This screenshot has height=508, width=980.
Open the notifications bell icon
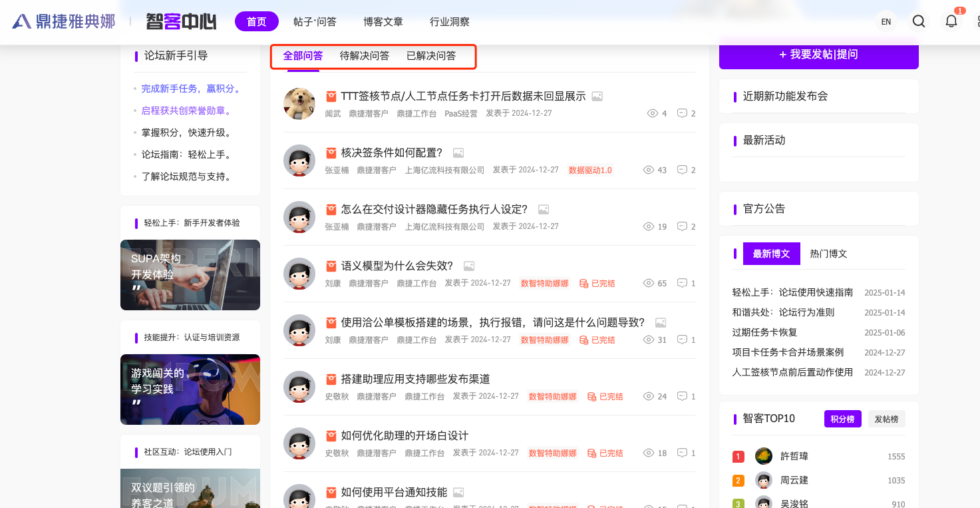click(951, 21)
